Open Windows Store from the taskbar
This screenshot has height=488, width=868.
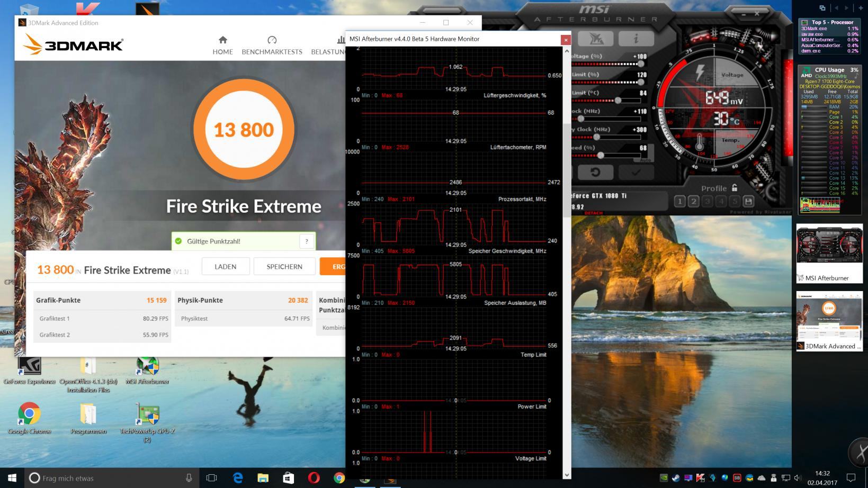(289, 478)
